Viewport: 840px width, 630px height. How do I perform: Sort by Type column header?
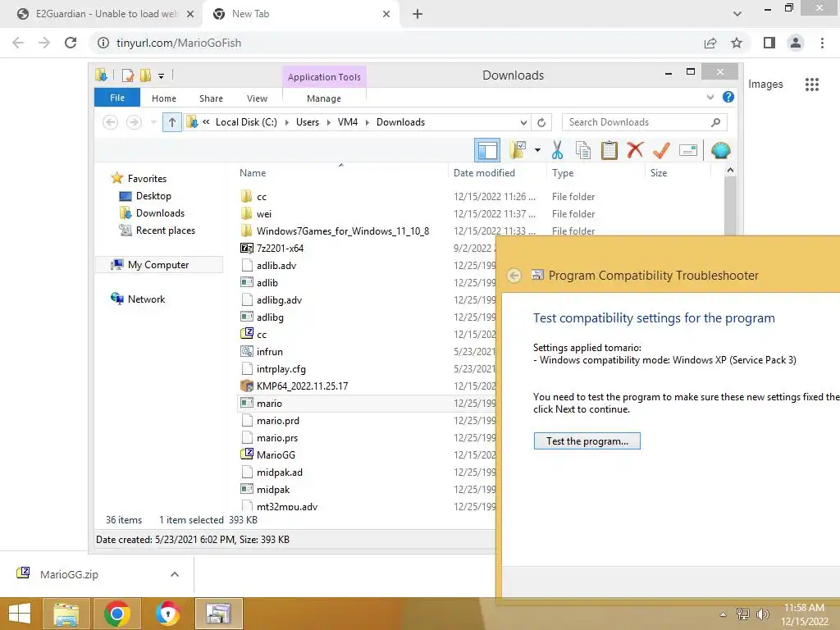563,173
